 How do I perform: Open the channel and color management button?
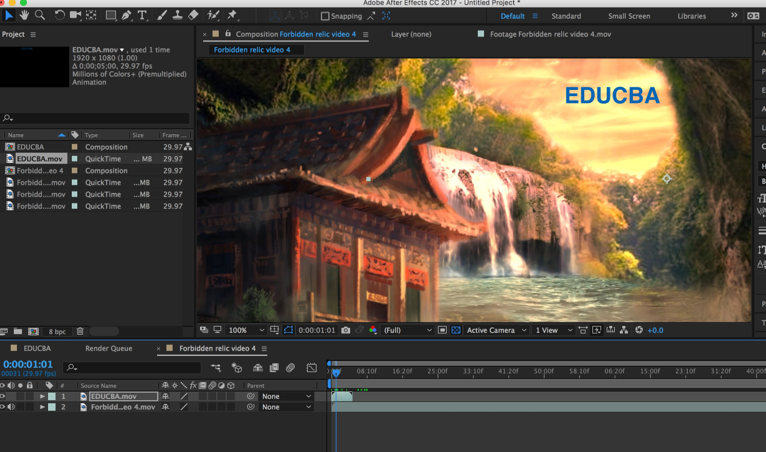pos(373,330)
